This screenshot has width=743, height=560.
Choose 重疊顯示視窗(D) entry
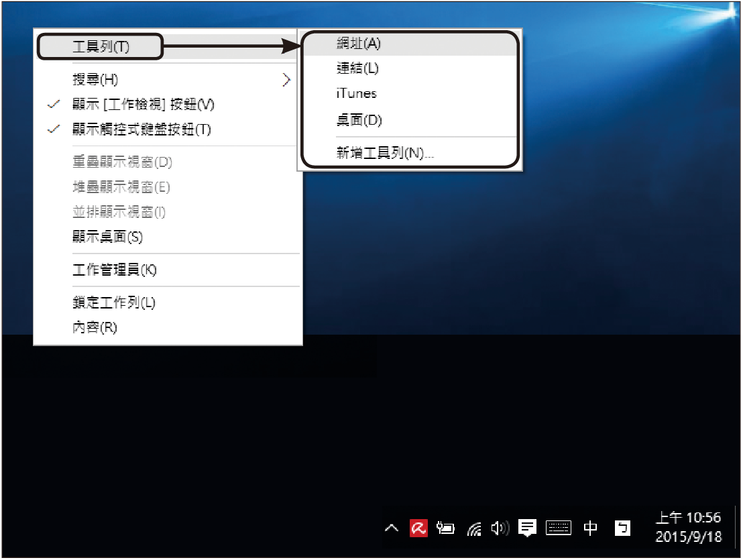click(x=167, y=162)
